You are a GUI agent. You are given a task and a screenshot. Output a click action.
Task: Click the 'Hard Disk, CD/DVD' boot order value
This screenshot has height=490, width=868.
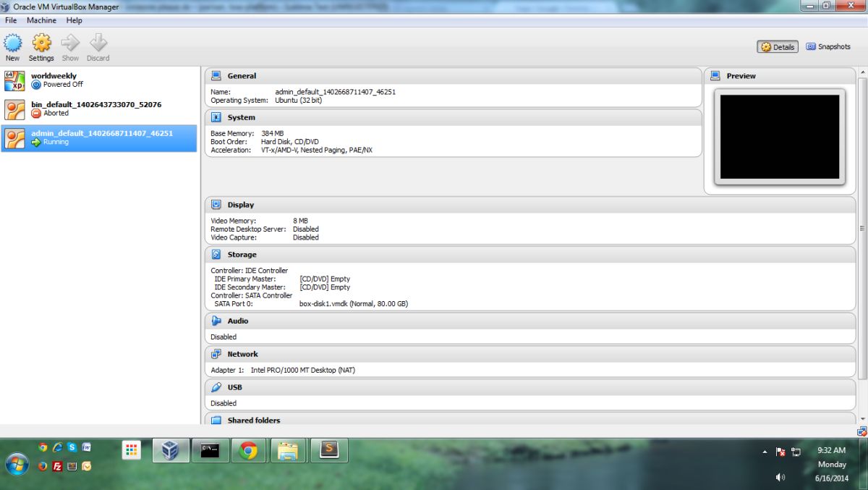tap(290, 142)
